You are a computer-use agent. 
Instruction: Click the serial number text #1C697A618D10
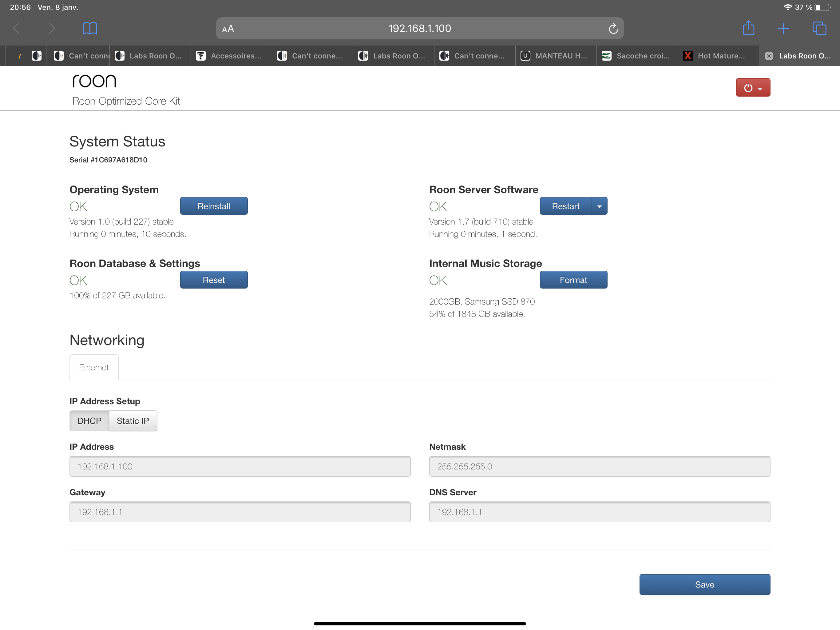tap(118, 160)
